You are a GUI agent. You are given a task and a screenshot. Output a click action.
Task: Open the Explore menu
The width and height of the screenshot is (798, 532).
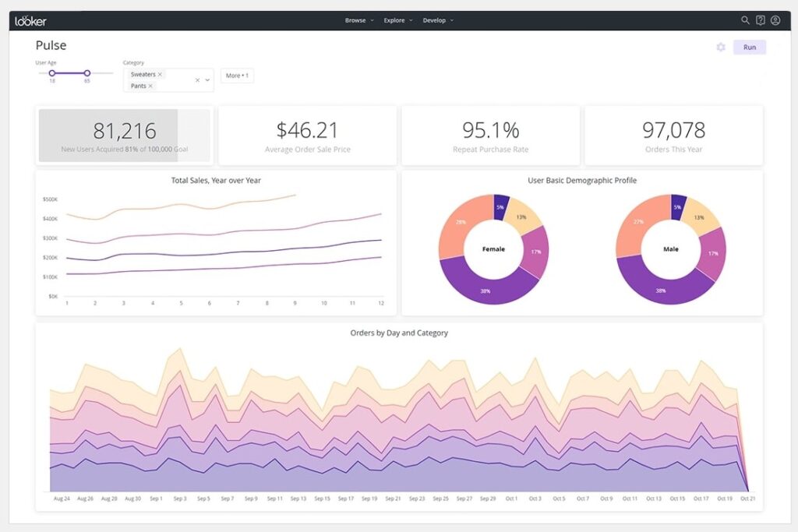click(397, 20)
